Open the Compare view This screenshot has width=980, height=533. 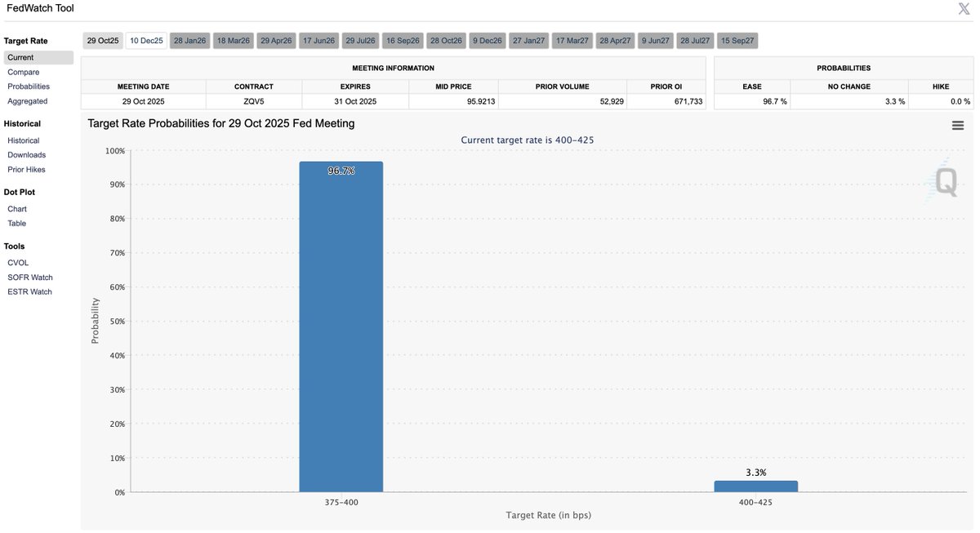pyautogui.click(x=24, y=72)
